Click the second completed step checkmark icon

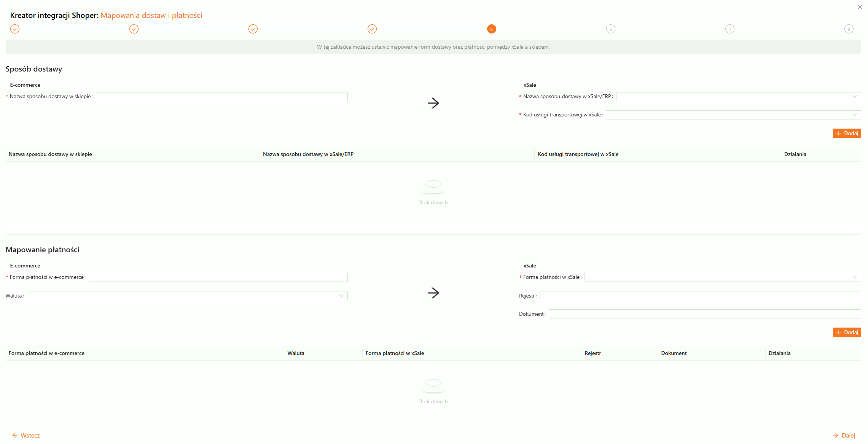[134, 29]
